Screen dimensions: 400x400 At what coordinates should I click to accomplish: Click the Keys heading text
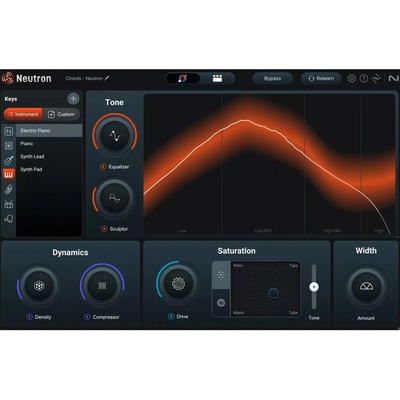coord(11,99)
